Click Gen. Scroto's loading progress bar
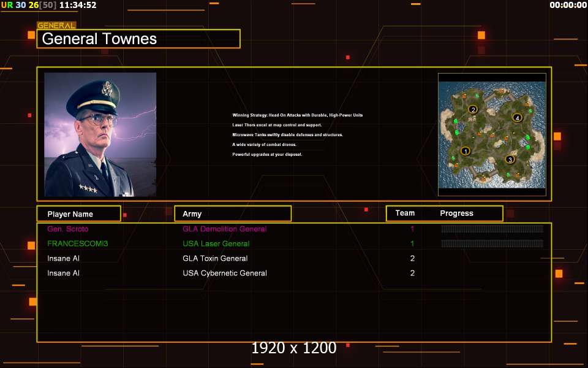588x368 pixels. pyautogui.click(x=492, y=229)
